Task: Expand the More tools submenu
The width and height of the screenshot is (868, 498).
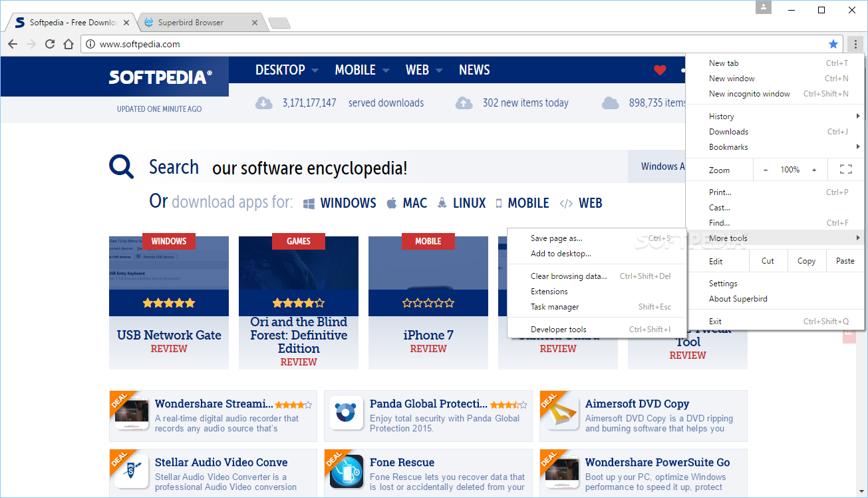Action: tap(776, 238)
